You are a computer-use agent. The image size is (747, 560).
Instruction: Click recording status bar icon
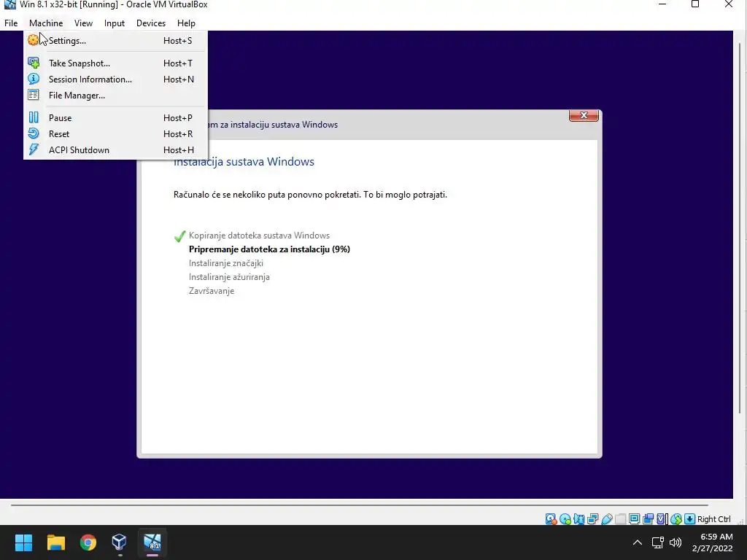648,519
